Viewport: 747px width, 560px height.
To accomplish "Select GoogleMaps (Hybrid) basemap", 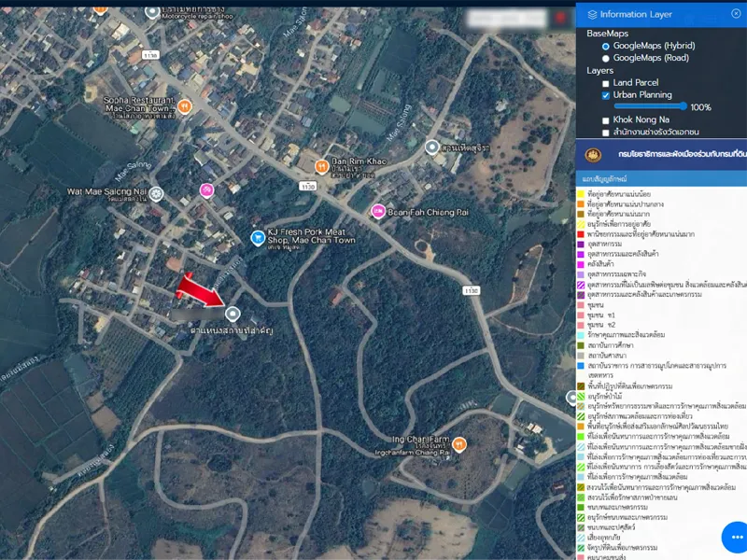I will pyautogui.click(x=606, y=46).
